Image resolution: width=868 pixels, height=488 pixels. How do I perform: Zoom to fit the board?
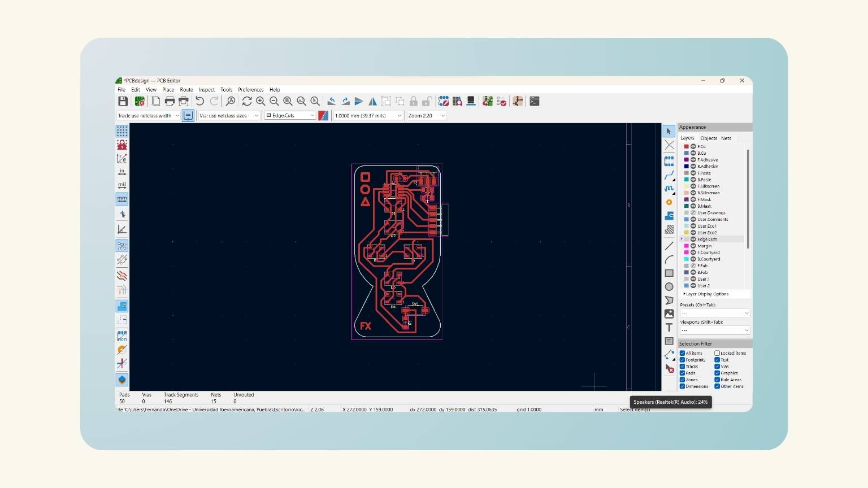click(288, 101)
